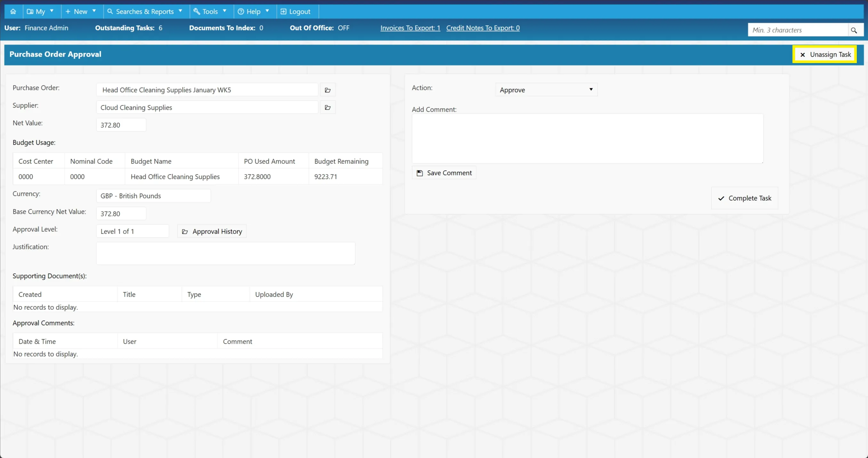Click the Unassign Task button
Image resolution: width=868 pixels, height=458 pixels.
[x=825, y=54]
